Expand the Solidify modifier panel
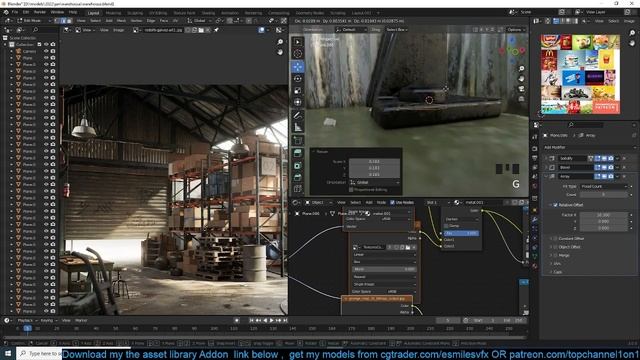The height and width of the screenshot is (360, 640). click(547, 158)
